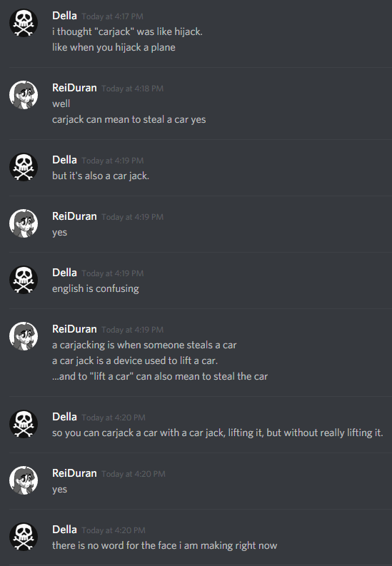The image size is (392, 566).
Task: Open Della's profile from first username
Action: (64, 16)
